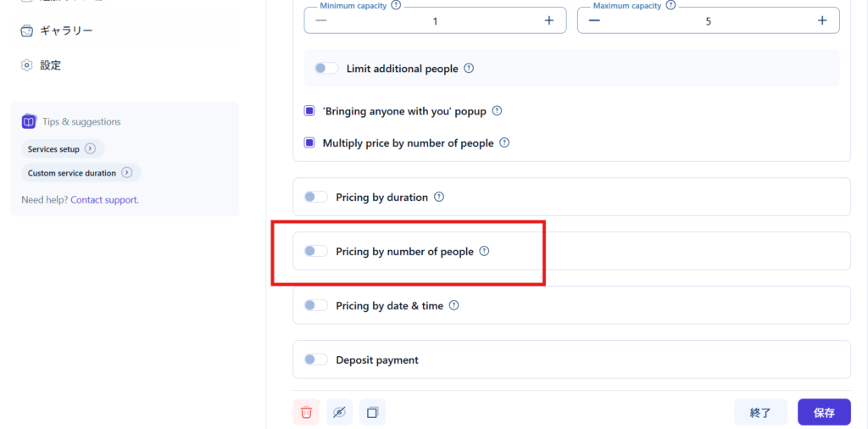Click help icon beside Pricing by number of people

pos(485,251)
